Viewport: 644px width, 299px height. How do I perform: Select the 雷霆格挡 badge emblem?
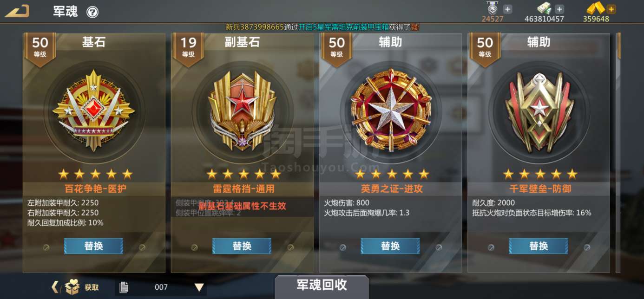tap(242, 112)
